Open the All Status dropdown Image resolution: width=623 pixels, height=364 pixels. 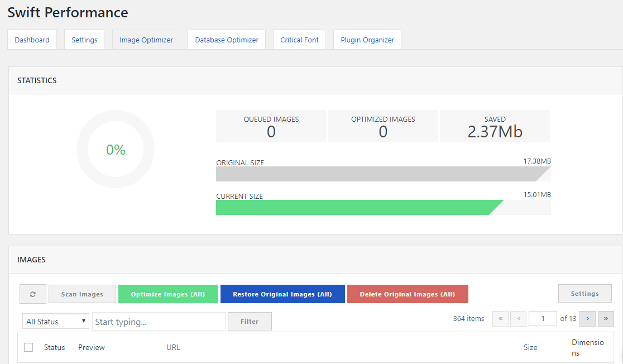pyautogui.click(x=56, y=322)
